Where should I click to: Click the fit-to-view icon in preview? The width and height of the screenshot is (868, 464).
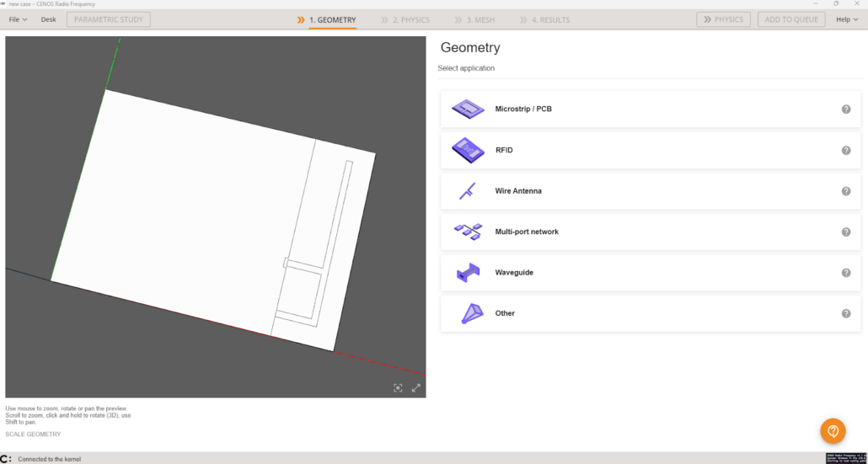(398, 387)
